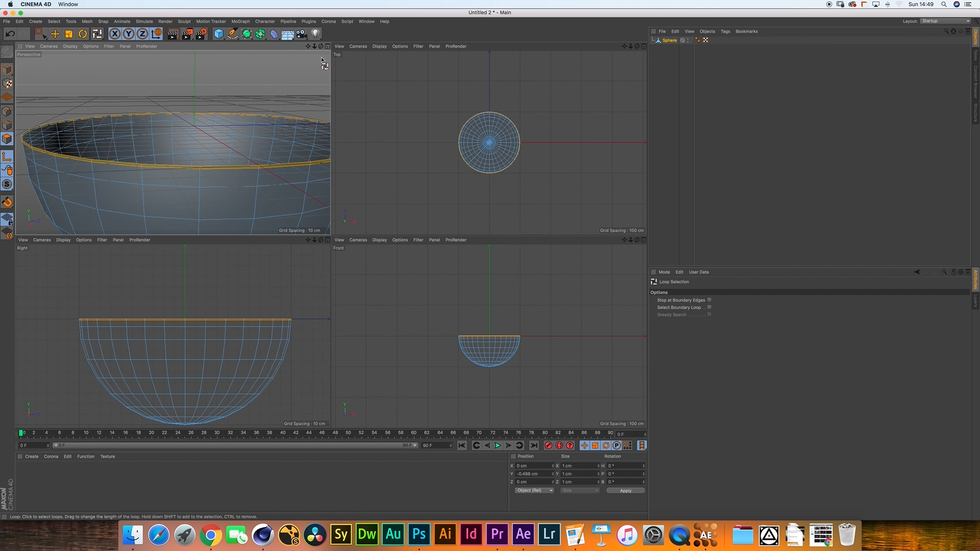Screen dimensions: 980x551
Task: Toggle the X-axis lock icon
Action: click(x=115, y=34)
